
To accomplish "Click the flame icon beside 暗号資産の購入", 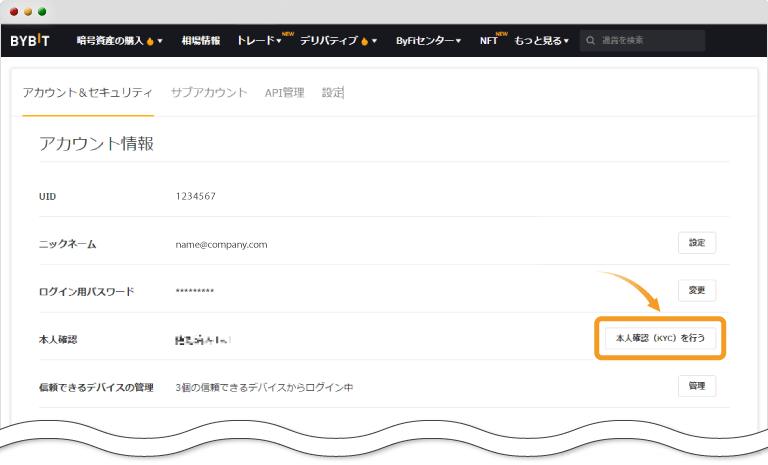I will [x=150, y=41].
